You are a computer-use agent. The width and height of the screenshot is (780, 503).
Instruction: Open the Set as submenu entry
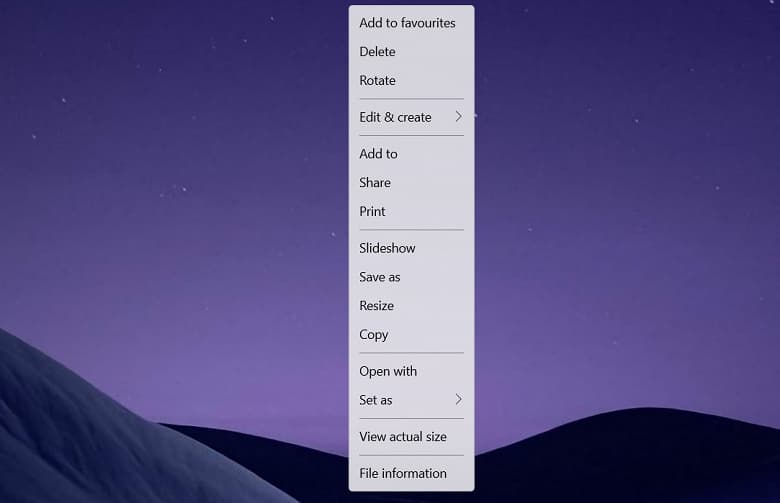pos(376,400)
